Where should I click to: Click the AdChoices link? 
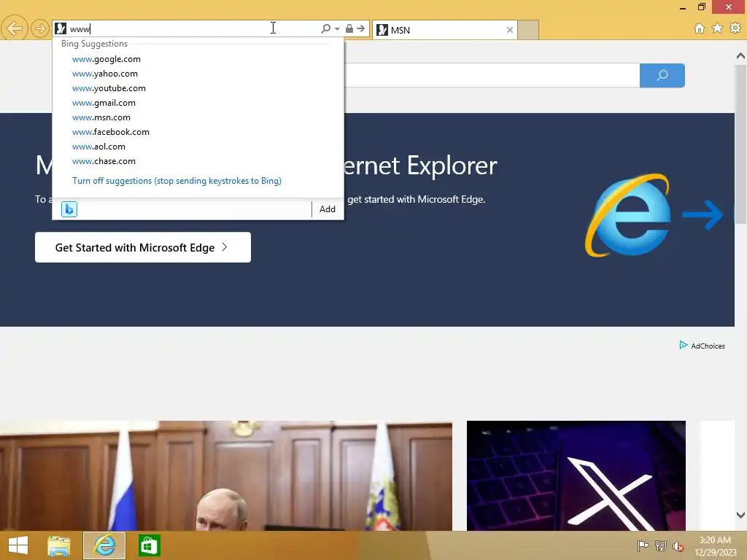coord(708,346)
